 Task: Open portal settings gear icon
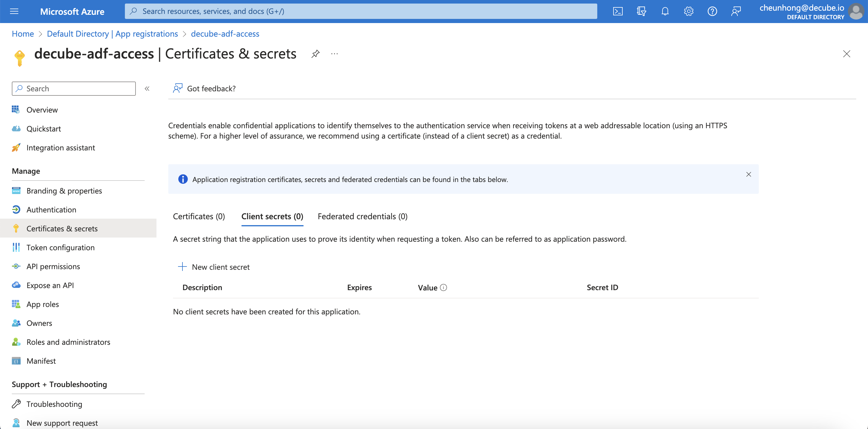pos(688,12)
